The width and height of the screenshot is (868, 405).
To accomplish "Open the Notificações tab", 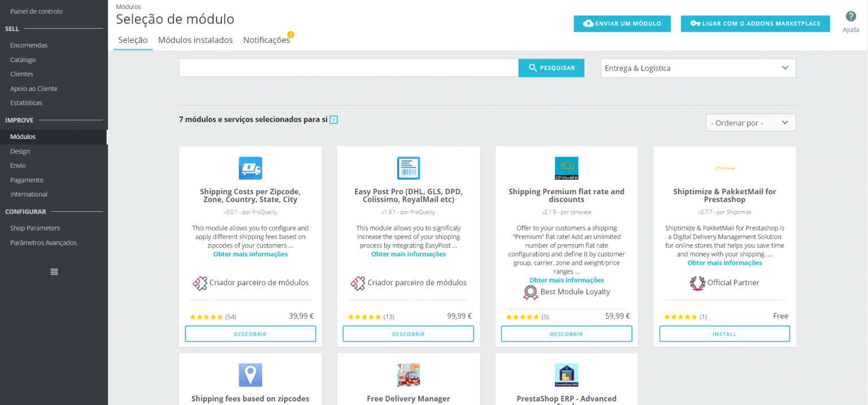I will (267, 40).
